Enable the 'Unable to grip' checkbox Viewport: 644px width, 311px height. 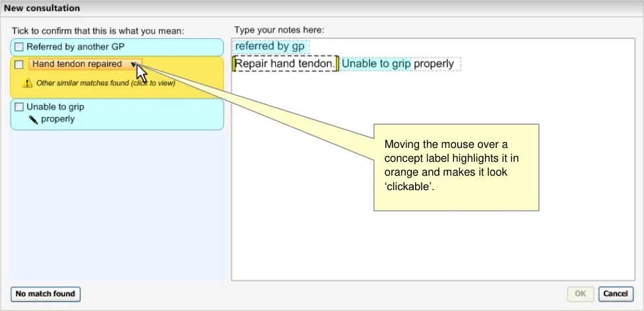[19, 106]
